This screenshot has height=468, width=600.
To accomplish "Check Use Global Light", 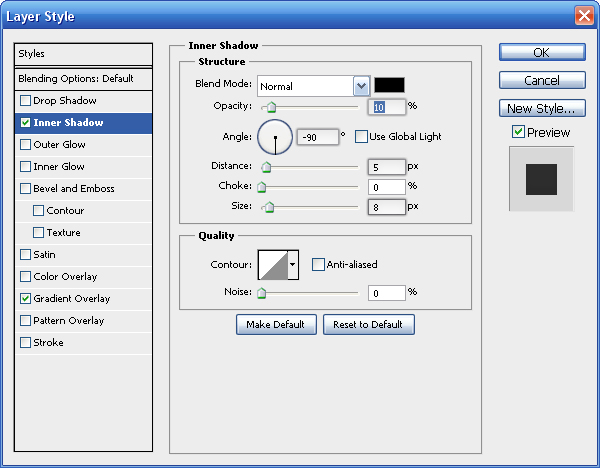I will point(361,137).
